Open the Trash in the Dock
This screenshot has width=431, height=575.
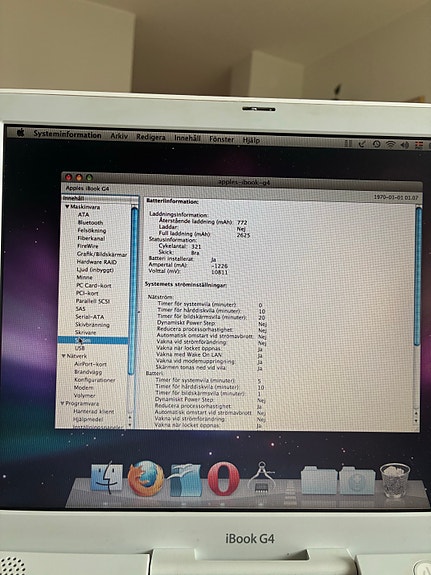[395, 480]
